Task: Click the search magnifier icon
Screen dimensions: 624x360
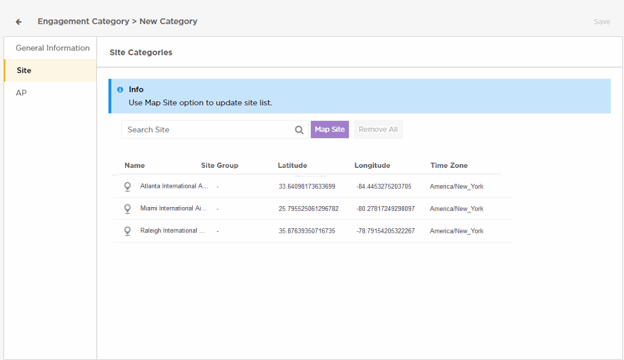Action: point(299,130)
